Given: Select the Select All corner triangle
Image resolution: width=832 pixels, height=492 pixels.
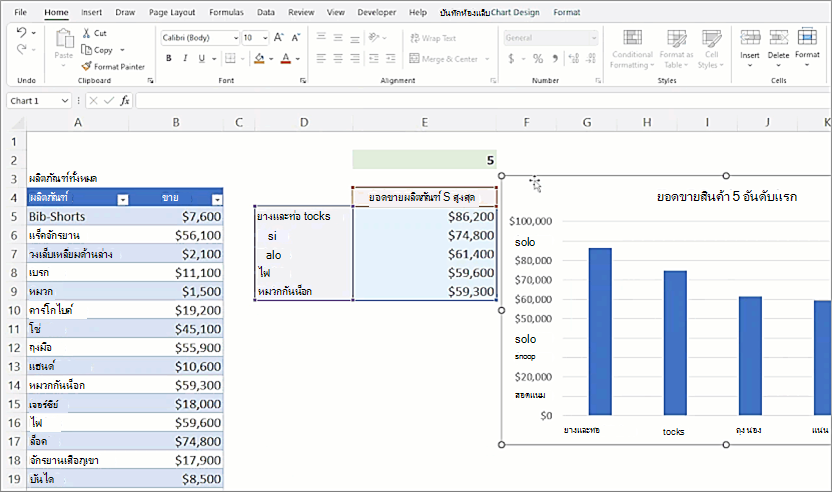Looking at the screenshot, I should [x=18, y=124].
